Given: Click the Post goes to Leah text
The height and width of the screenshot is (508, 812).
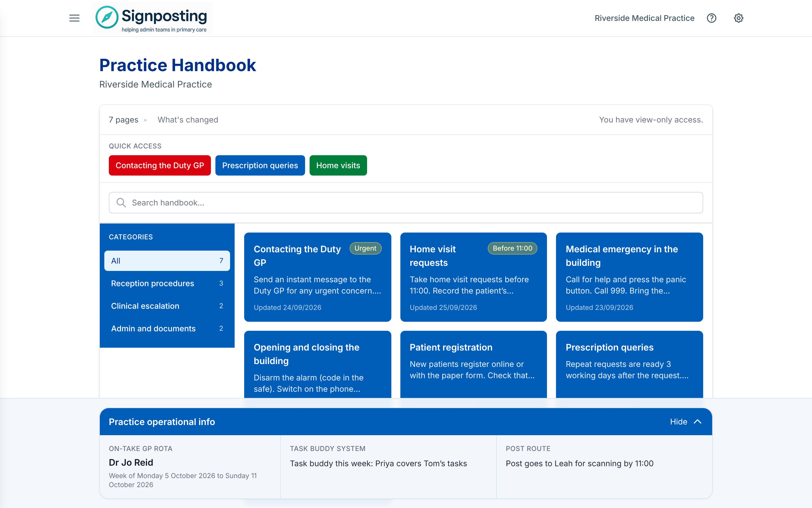Looking at the screenshot, I should [x=579, y=463].
